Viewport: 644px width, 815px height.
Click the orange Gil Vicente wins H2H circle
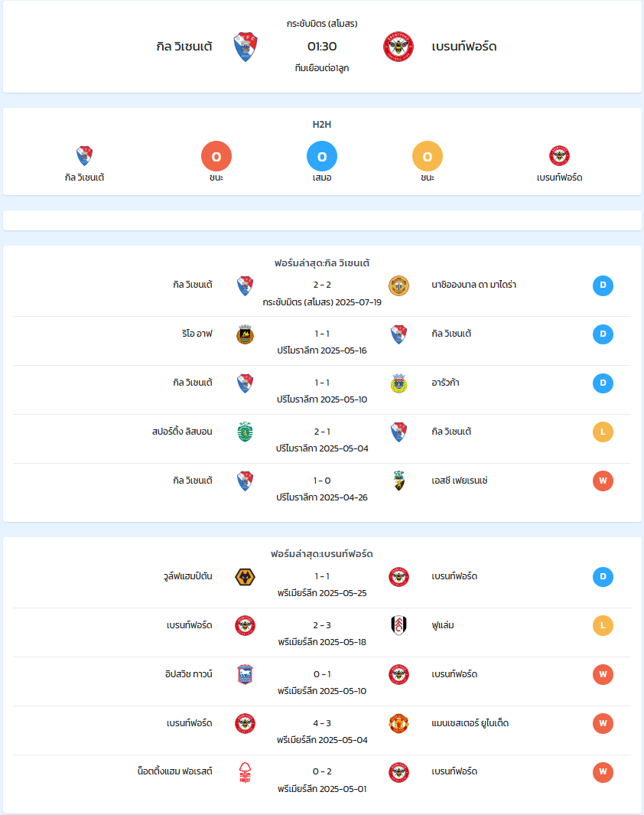point(216,156)
